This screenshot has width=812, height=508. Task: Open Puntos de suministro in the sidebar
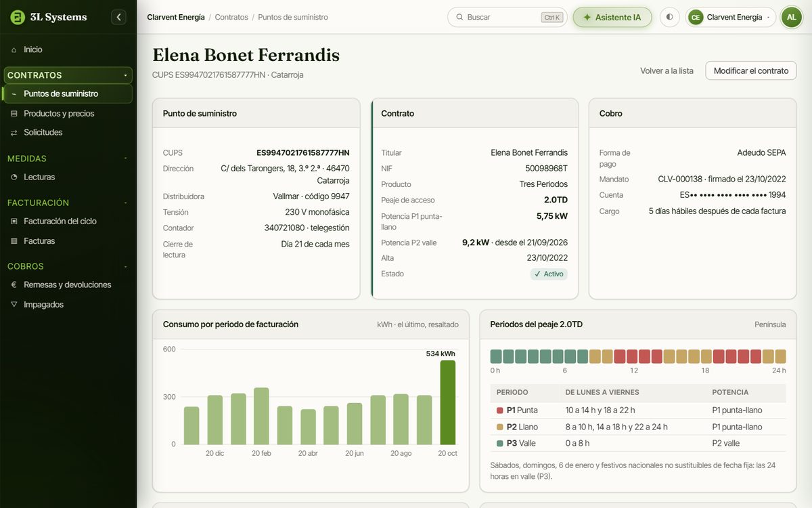(x=68, y=94)
